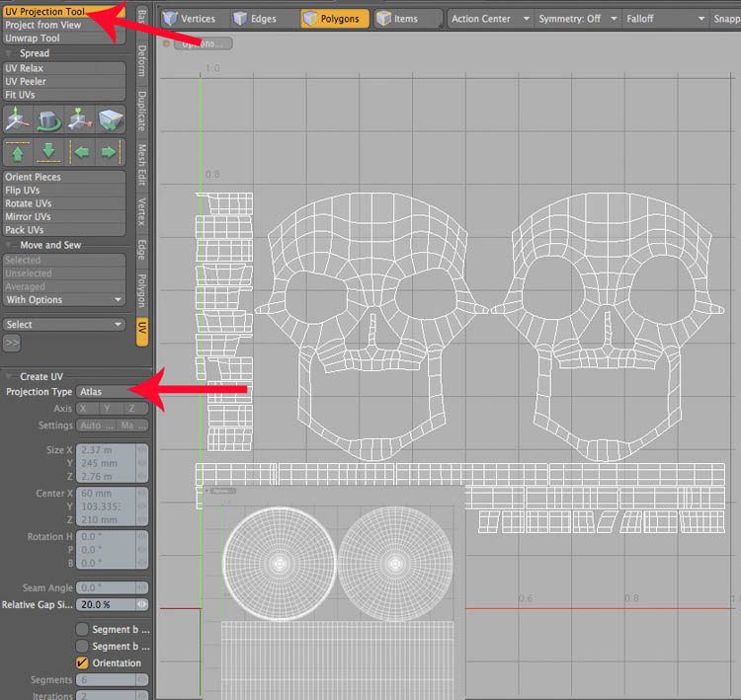
Task: Select the Move transform tool icon
Action: (18, 119)
